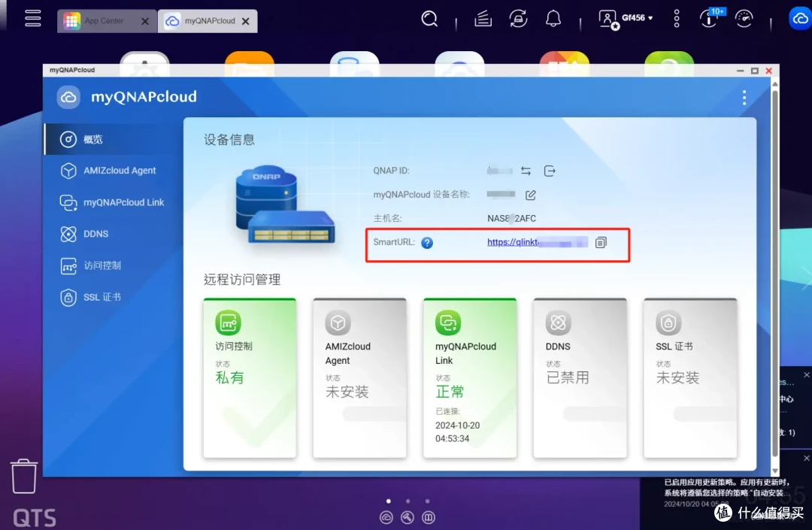Click the myQNAPcloud window vertical scrollbar
This screenshot has height=530, width=812.
point(774,274)
